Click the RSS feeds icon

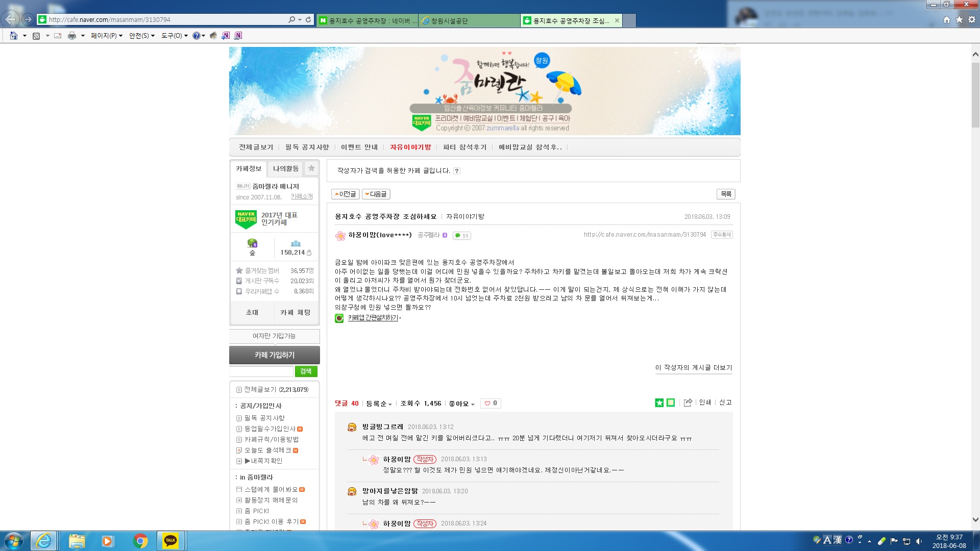click(36, 36)
